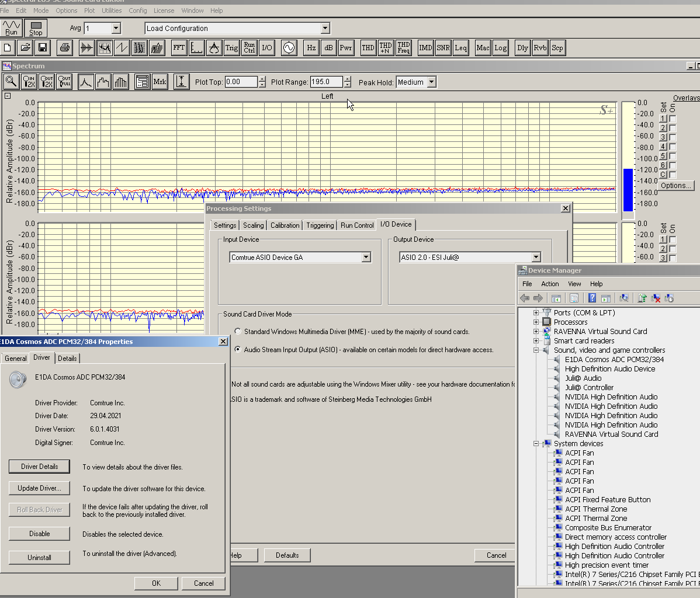Click the FFT settings toolbar button

coord(179,48)
